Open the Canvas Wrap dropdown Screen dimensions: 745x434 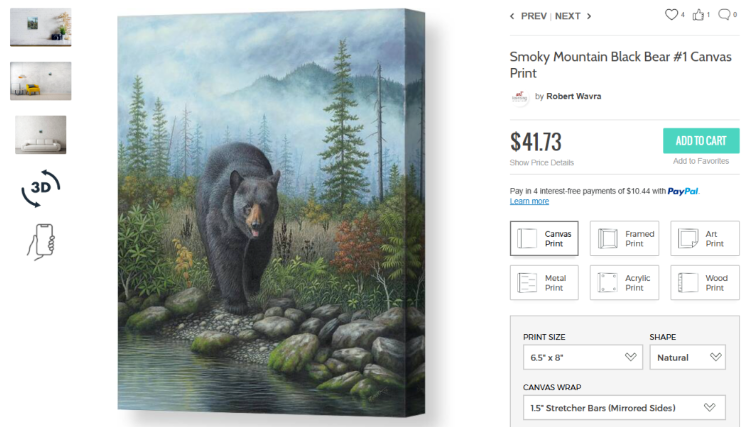click(x=624, y=407)
